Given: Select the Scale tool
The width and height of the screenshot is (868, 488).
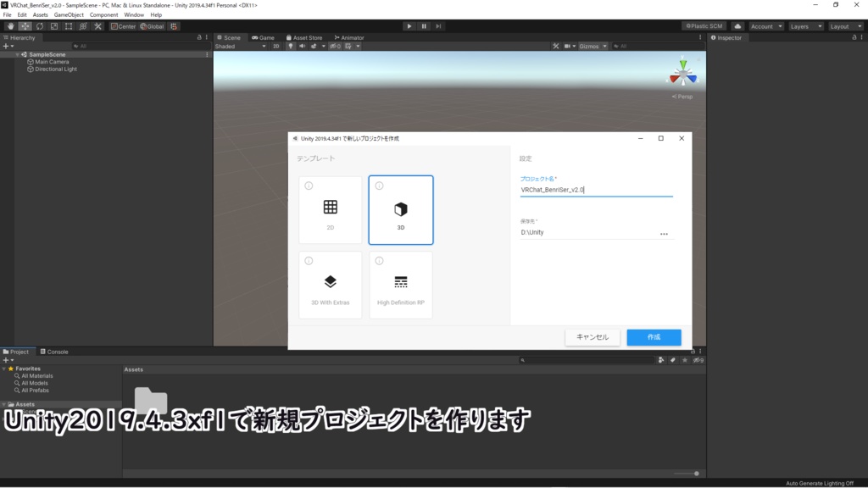Looking at the screenshot, I should [53, 26].
